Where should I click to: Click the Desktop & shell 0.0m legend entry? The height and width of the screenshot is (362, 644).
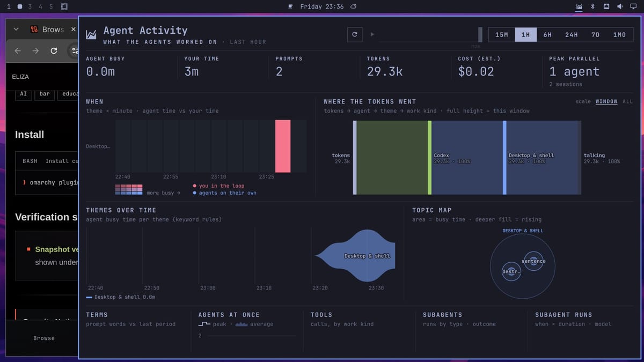pos(121,297)
